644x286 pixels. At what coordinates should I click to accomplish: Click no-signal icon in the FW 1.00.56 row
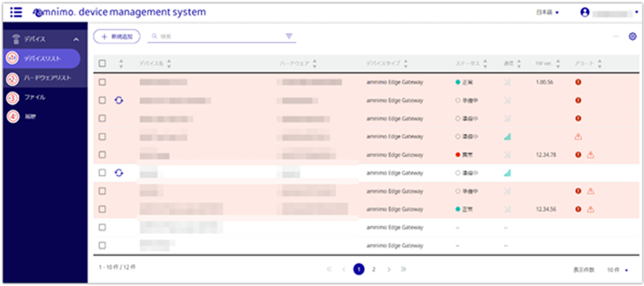(x=508, y=82)
